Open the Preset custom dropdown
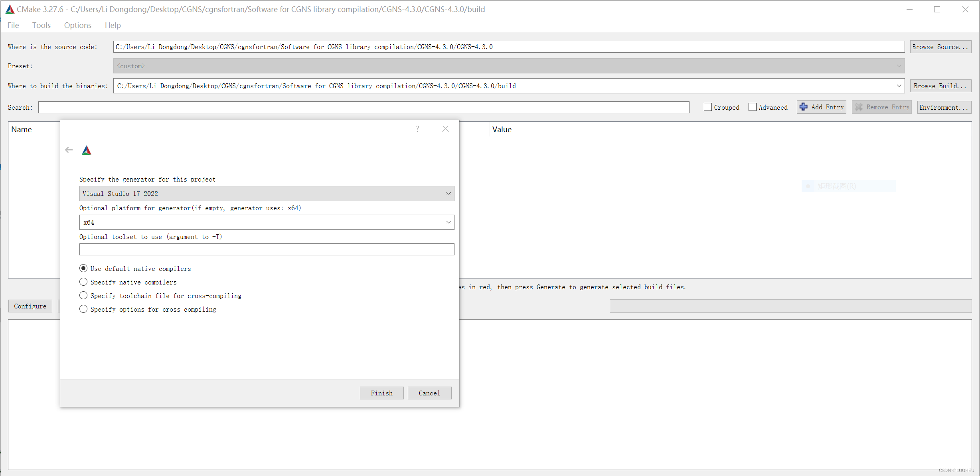Screen dimensions: 980x476 [509, 66]
